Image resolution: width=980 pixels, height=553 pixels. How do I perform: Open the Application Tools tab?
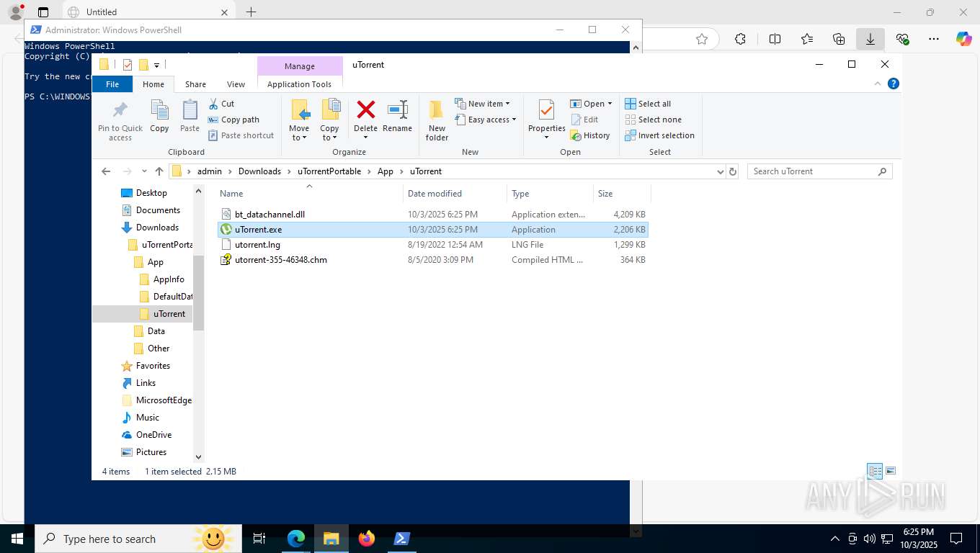[299, 84]
